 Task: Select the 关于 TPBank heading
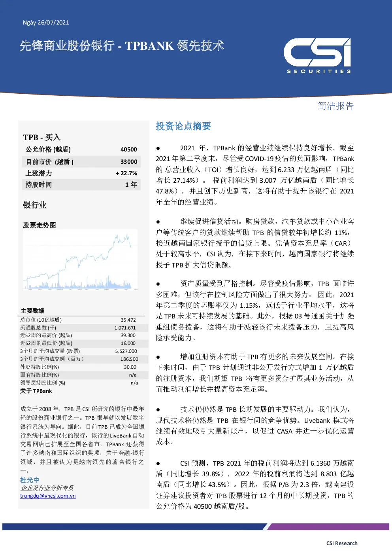click(36, 391)
